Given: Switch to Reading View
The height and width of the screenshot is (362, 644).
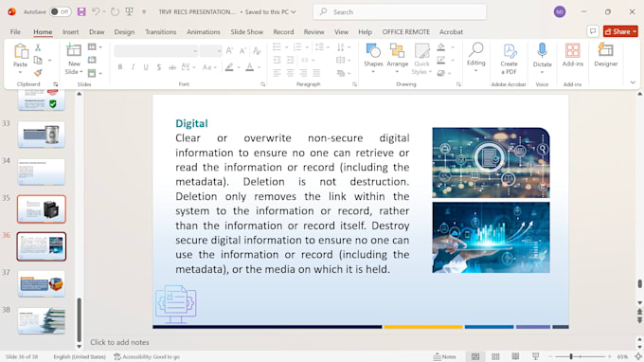Looking at the screenshot, I should [515, 356].
